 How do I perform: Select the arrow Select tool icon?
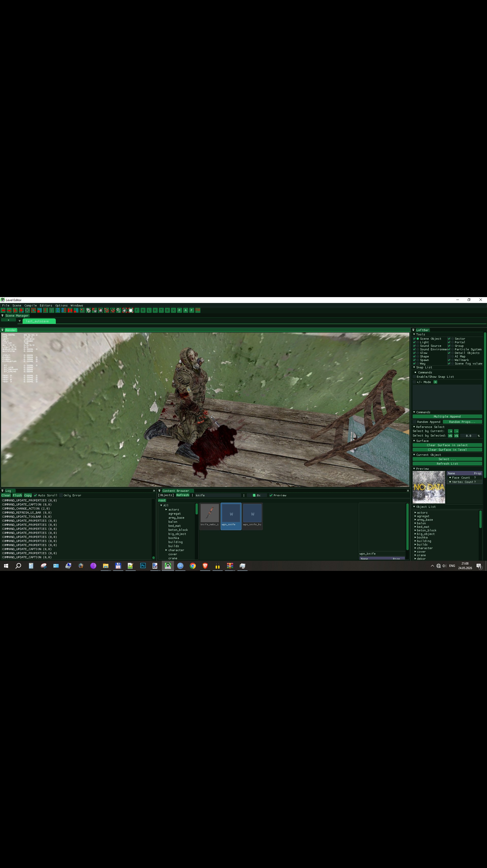point(15,310)
